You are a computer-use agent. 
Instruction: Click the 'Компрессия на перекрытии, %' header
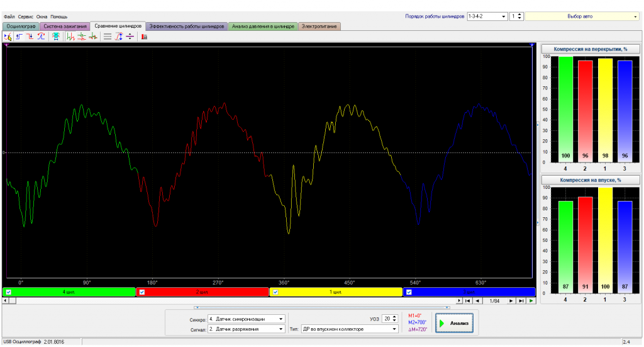pos(590,49)
